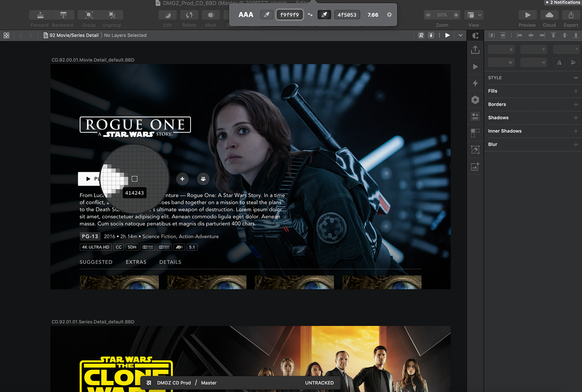Click the f9f9f9 color hex field
The image size is (582, 392).
[x=289, y=15]
